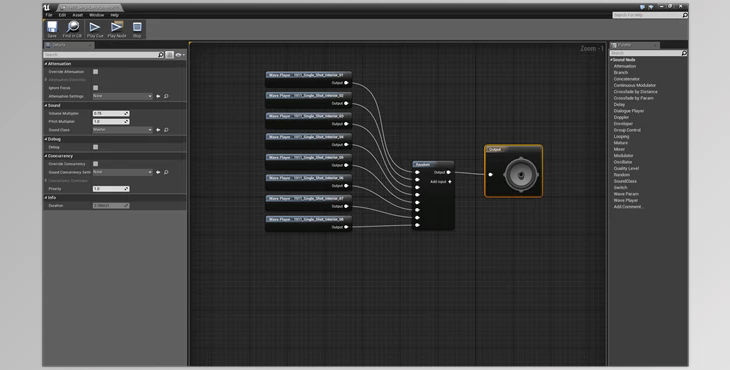730x370 pixels.
Task: Open Sound Concurrency Settings dropdown
Action: pyautogui.click(x=122, y=172)
